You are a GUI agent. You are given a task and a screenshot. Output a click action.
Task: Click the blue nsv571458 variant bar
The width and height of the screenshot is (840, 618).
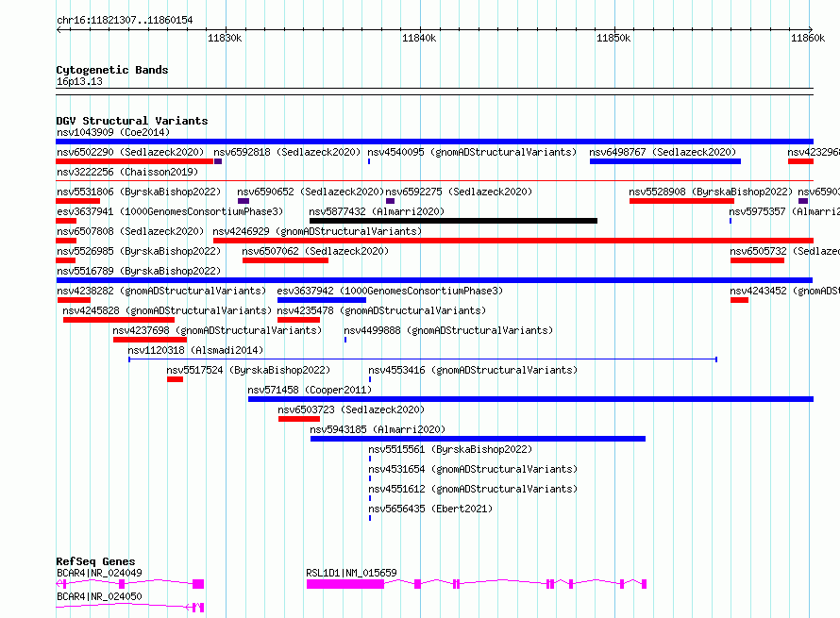(530, 399)
